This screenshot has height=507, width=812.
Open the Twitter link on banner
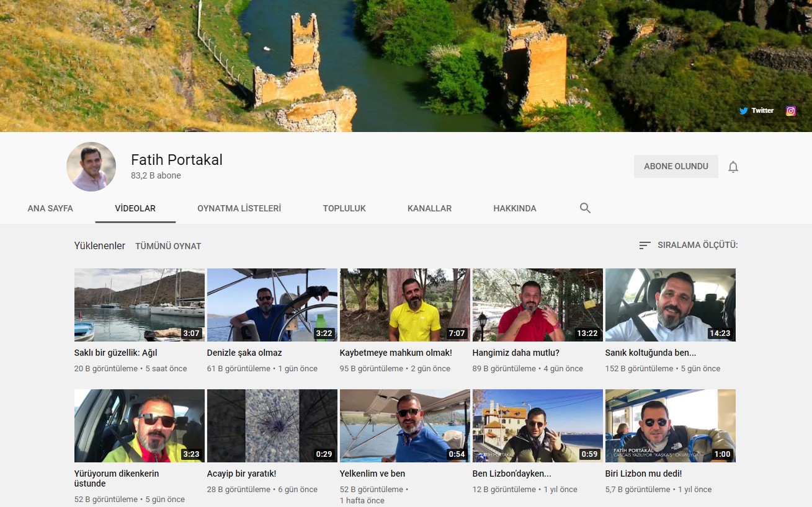tap(756, 111)
